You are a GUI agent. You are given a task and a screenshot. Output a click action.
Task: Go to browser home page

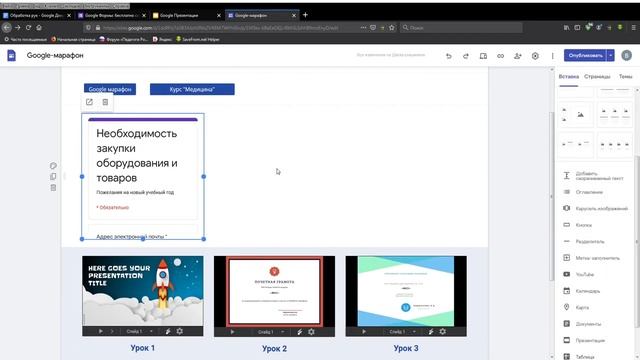[39, 28]
